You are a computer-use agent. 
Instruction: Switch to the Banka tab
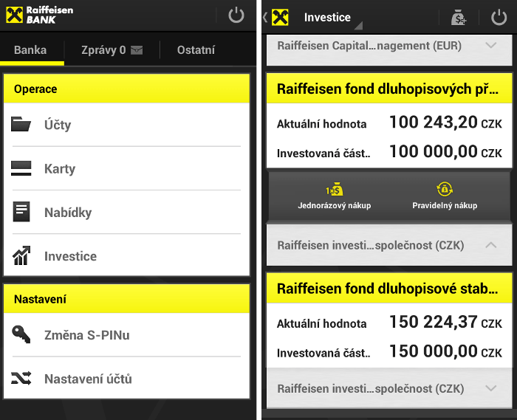point(32,50)
